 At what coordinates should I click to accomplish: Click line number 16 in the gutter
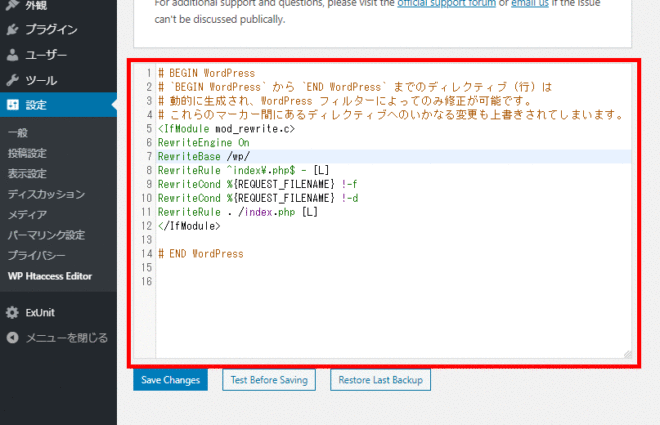146,282
